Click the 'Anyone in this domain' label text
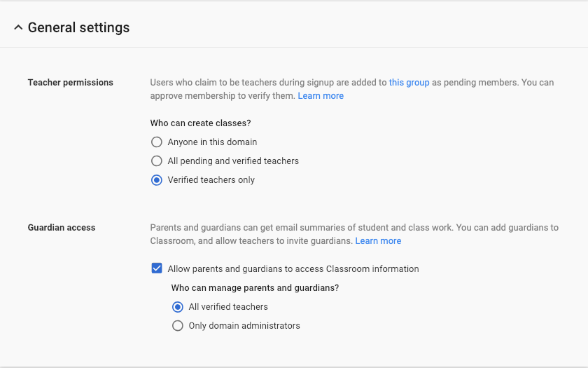This screenshot has width=588, height=368. click(212, 142)
